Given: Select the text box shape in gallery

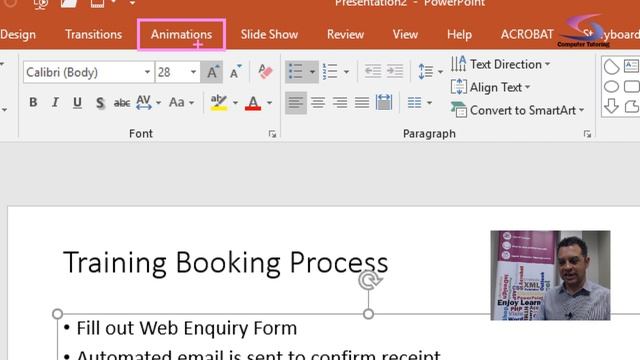Looking at the screenshot, I should click(x=631, y=66).
